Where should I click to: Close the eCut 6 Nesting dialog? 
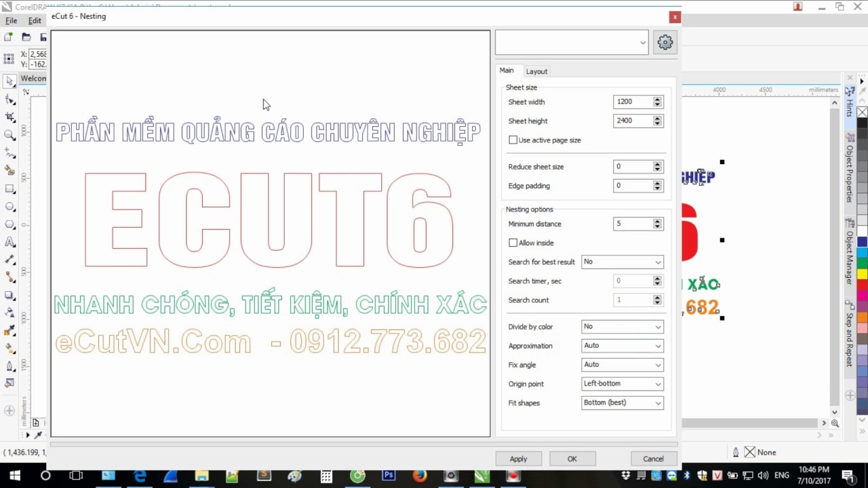(x=674, y=17)
